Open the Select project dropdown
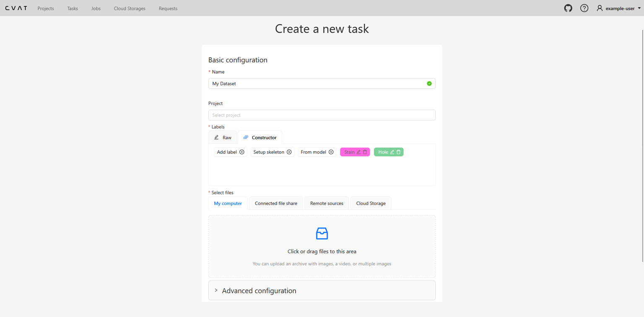 click(322, 115)
